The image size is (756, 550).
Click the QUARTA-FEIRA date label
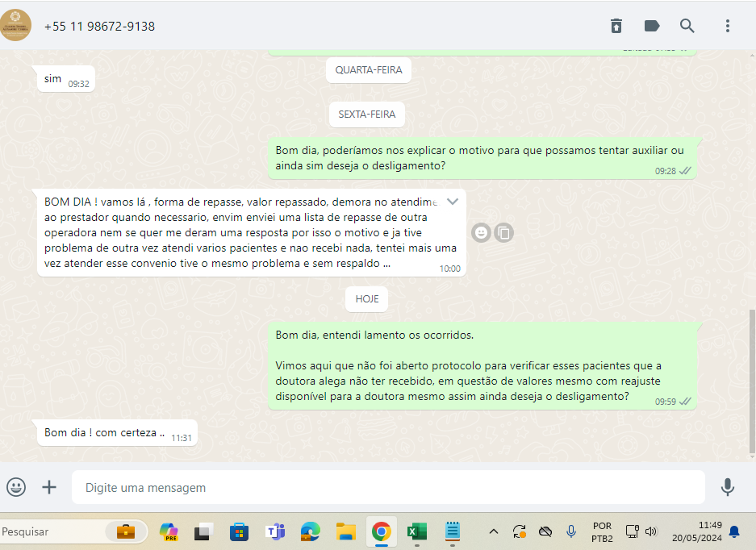369,70
